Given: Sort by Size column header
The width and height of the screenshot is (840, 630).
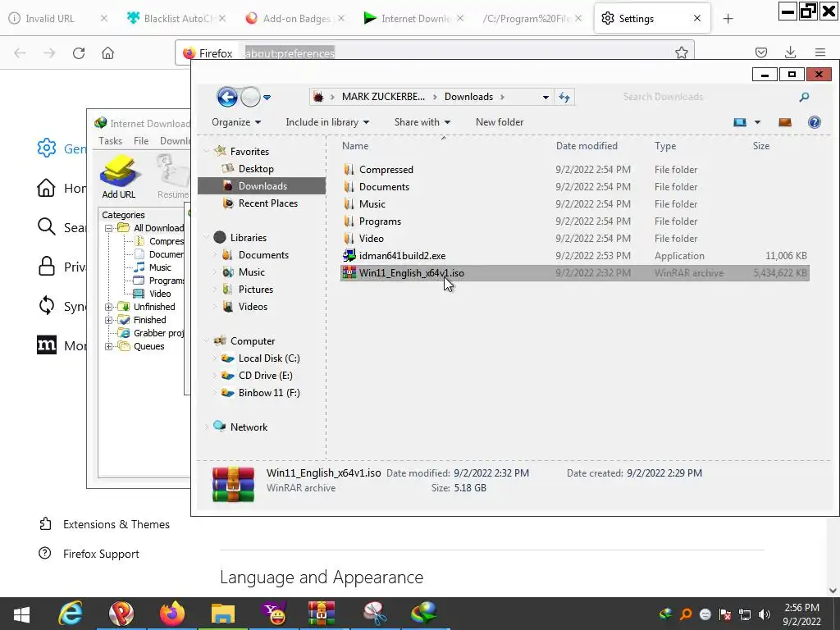Looking at the screenshot, I should 760,146.
